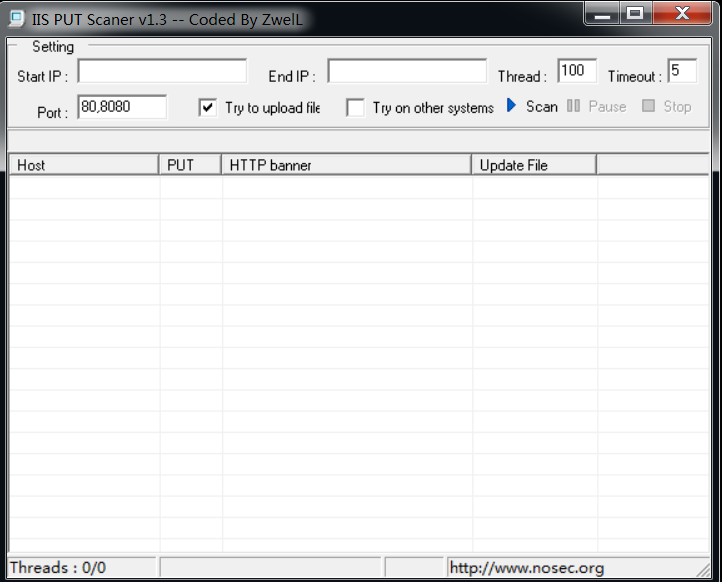Click the Threads : 0/0 status text
This screenshot has width=722, height=582.
(x=58, y=567)
